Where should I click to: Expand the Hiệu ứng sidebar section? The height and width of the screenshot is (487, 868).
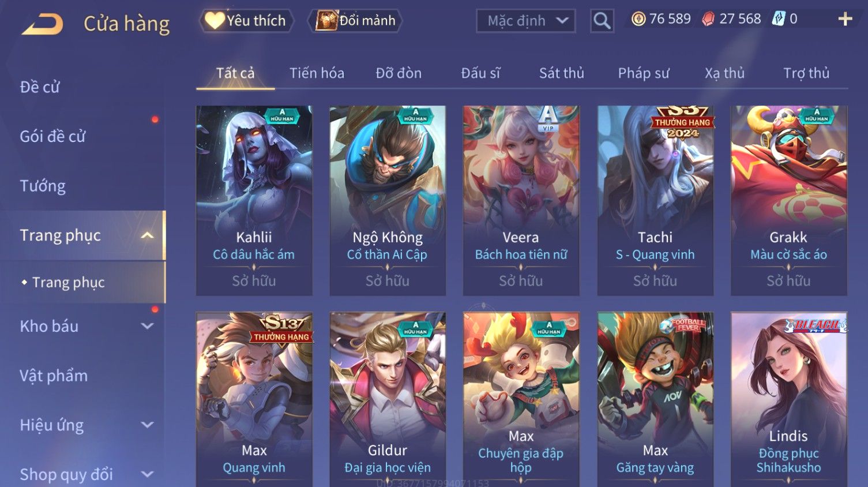pyautogui.click(x=148, y=425)
